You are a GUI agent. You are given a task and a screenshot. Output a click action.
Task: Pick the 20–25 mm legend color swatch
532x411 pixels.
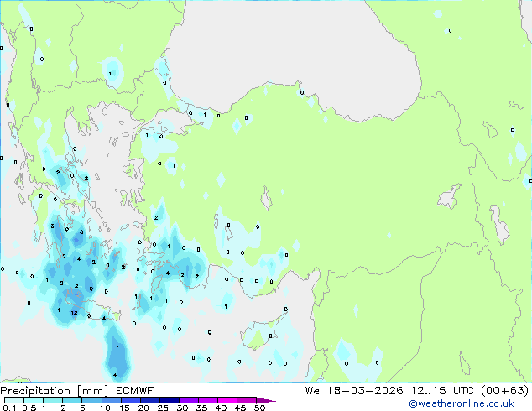click(x=150, y=400)
